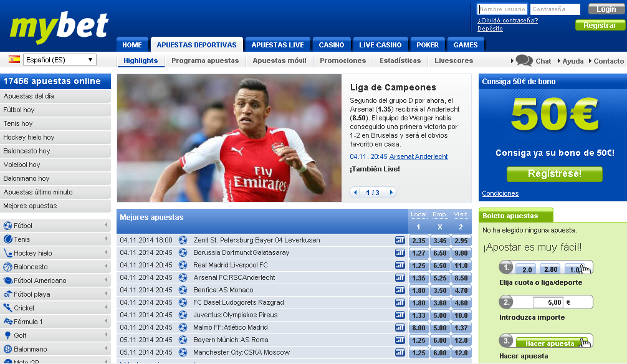Click the green Registrar button
The image size is (627, 364).
600,25
